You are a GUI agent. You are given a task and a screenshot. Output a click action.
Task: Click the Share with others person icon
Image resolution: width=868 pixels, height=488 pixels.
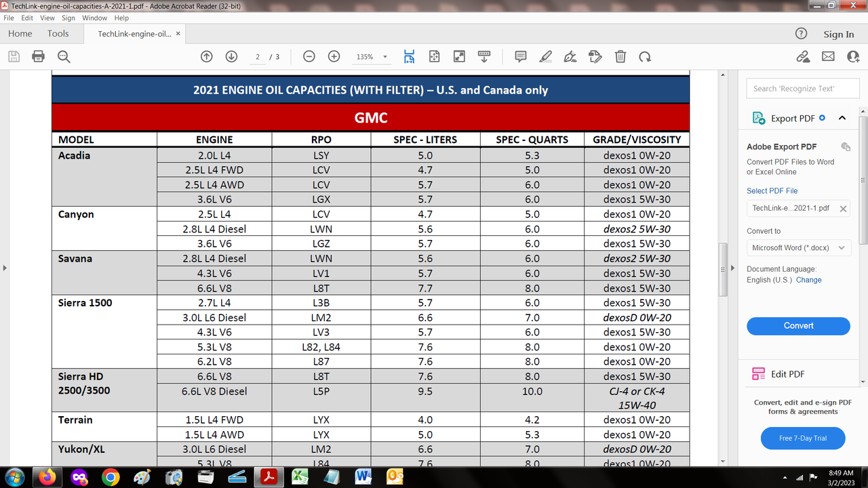[853, 57]
